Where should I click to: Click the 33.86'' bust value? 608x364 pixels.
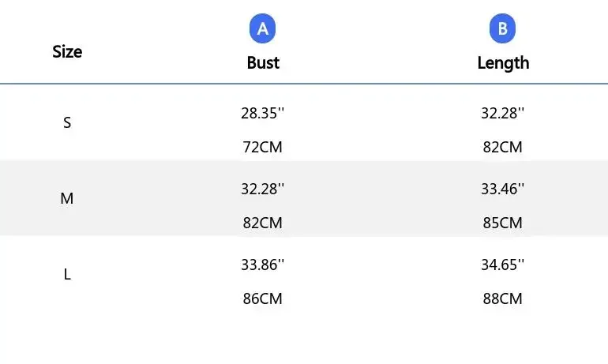click(x=262, y=265)
